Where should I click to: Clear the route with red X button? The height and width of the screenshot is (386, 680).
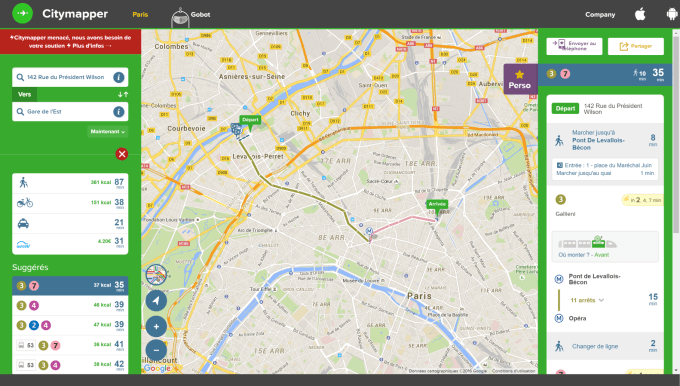pyautogui.click(x=122, y=154)
